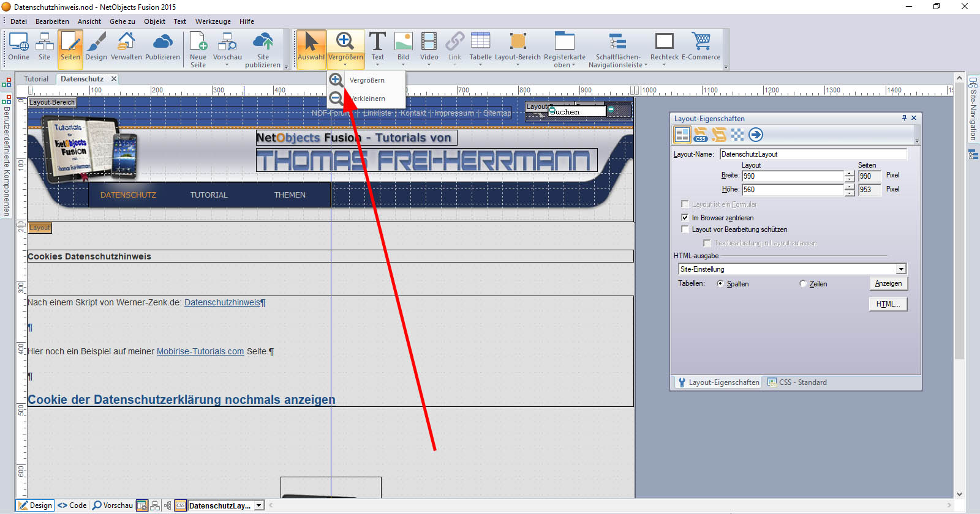The height and width of the screenshot is (514, 980).
Task: Choose Verkleinern from the zoom menu
Action: click(366, 99)
